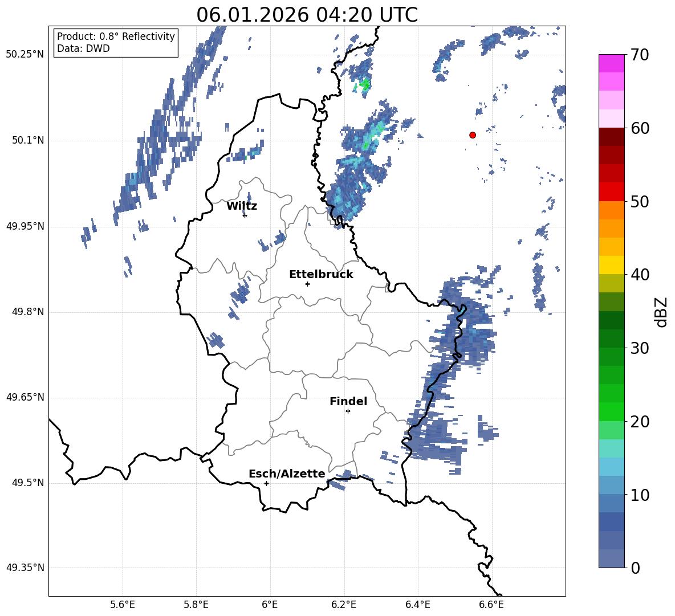
Task: Click the bright red colorbar swatch below 50–55 dBZ
Action: 611,192
